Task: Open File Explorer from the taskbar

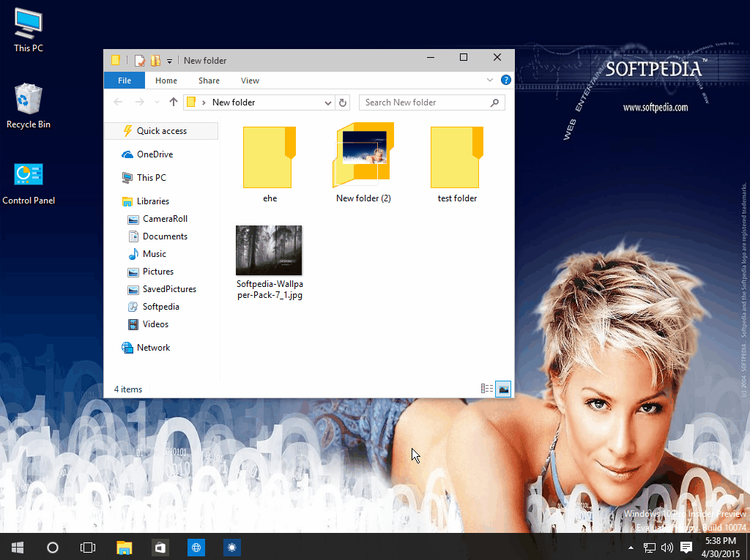Action: click(124, 547)
